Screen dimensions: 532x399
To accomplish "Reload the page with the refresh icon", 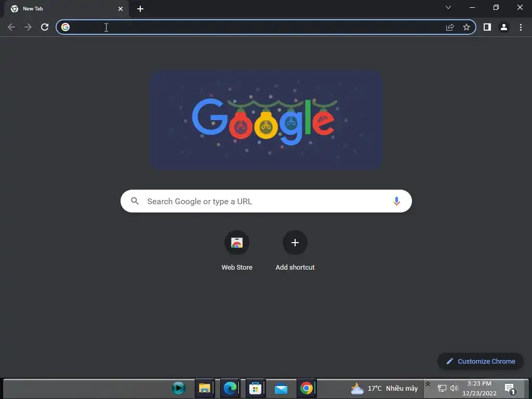I will [x=45, y=27].
